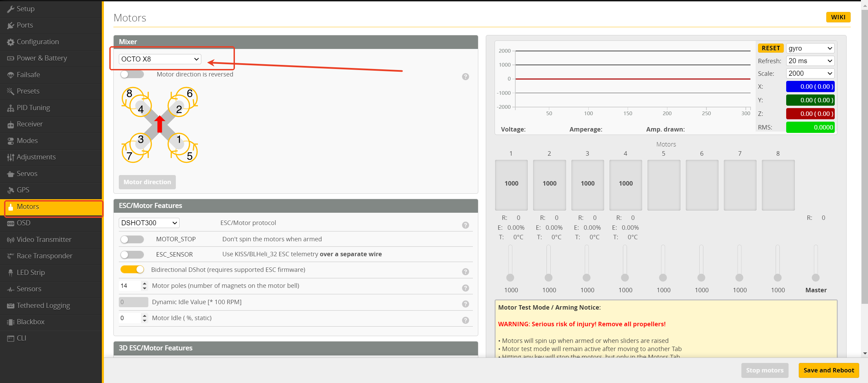The width and height of the screenshot is (868, 383).
Task: Open the OCTO X8 mixer dropdown
Action: coord(160,59)
